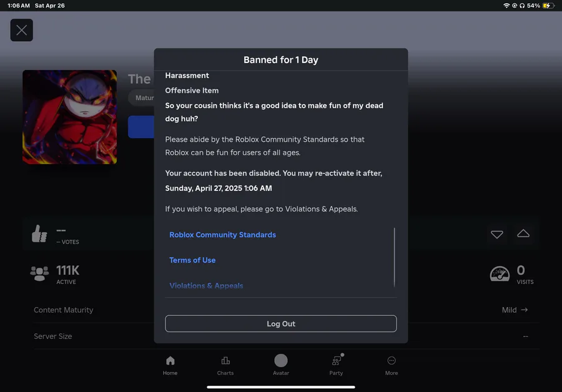Screen dimensions: 562x392
Task: Open Roblox Community Standards link
Action: point(222,235)
